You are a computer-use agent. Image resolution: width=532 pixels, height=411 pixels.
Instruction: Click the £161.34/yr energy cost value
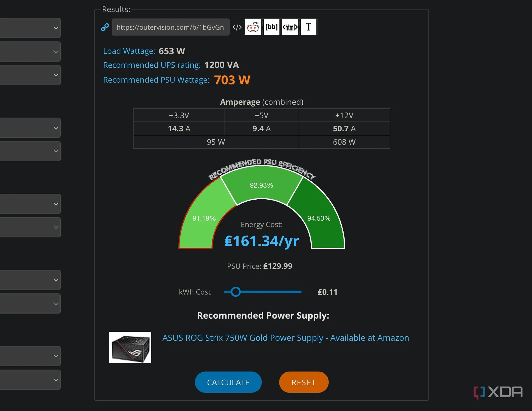[x=262, y=241]
